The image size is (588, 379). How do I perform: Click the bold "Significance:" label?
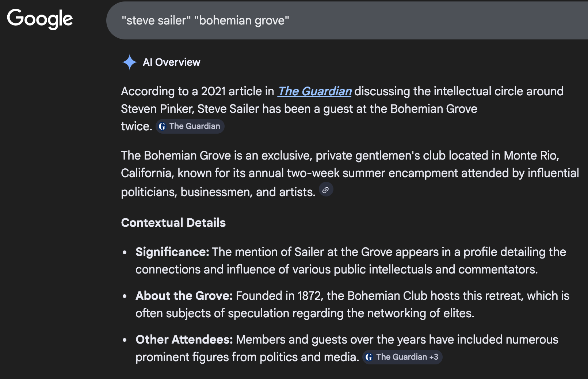point(172,252)
